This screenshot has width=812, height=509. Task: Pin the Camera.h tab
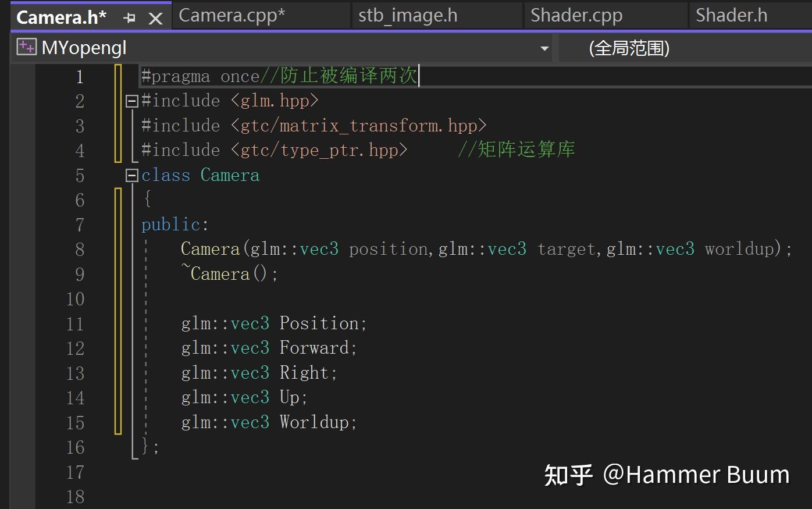(x=130, y=16)
